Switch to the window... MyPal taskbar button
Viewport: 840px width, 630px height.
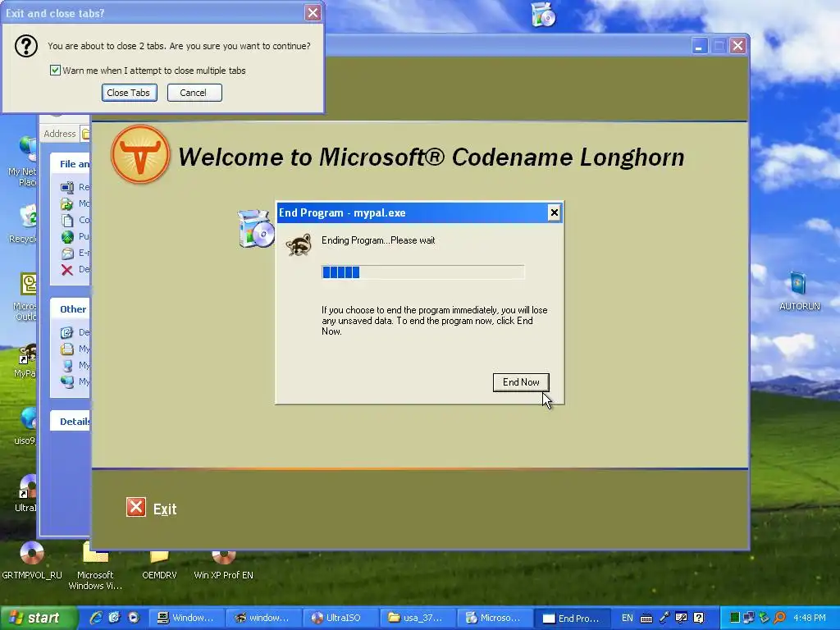(263, 618)
